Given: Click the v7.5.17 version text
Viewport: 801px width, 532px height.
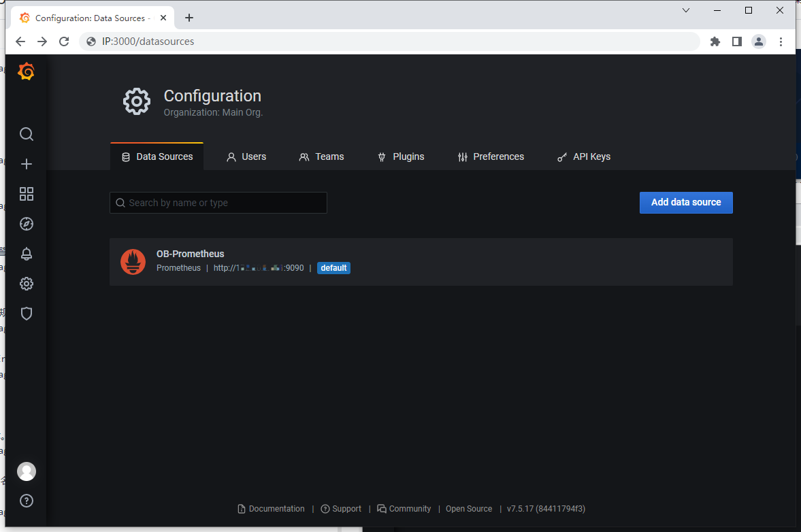Looking at the screenshot, I should point(546,509).
